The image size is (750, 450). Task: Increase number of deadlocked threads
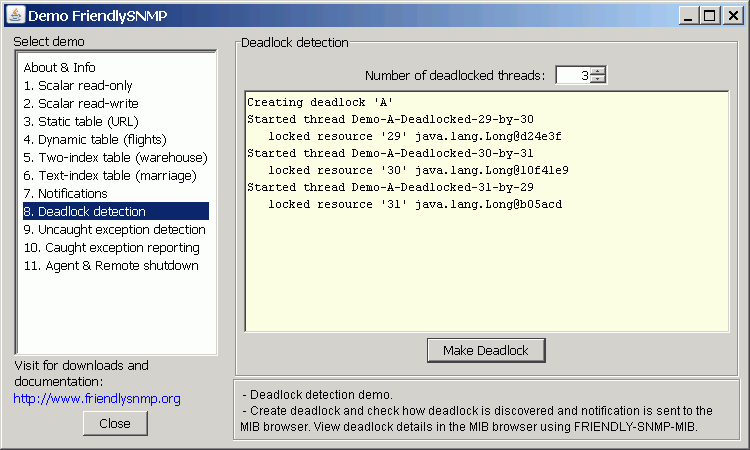click(598, 71)
